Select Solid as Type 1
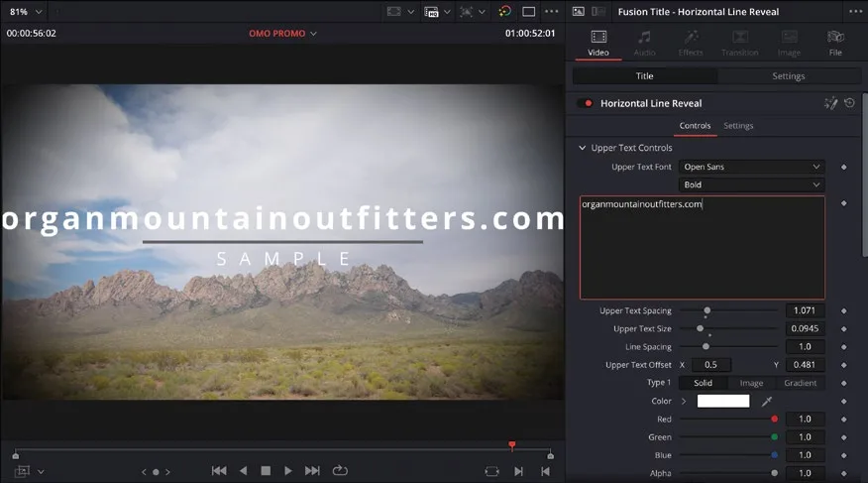 (704, 383)
